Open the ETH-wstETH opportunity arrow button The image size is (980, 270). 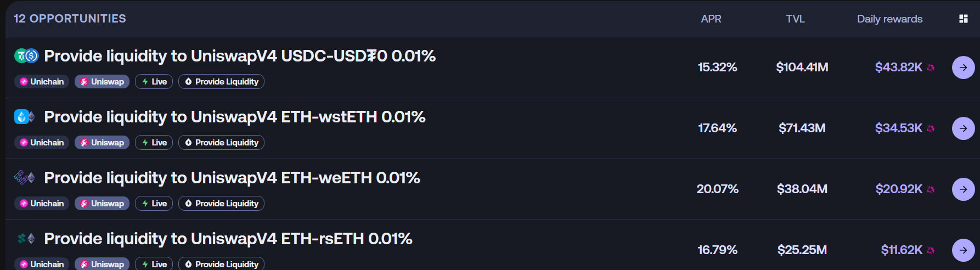click(963, 128)
